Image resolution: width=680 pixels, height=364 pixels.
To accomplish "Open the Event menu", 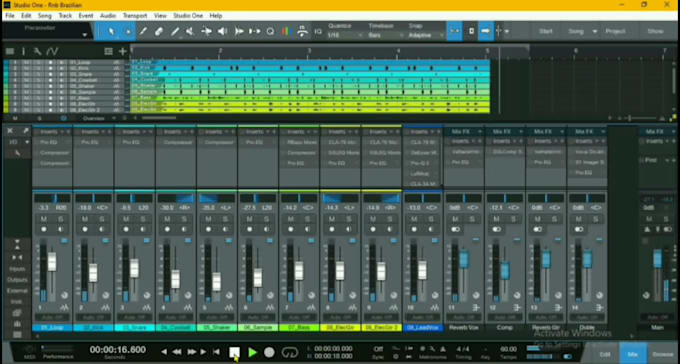I will (x=86, y=16).
